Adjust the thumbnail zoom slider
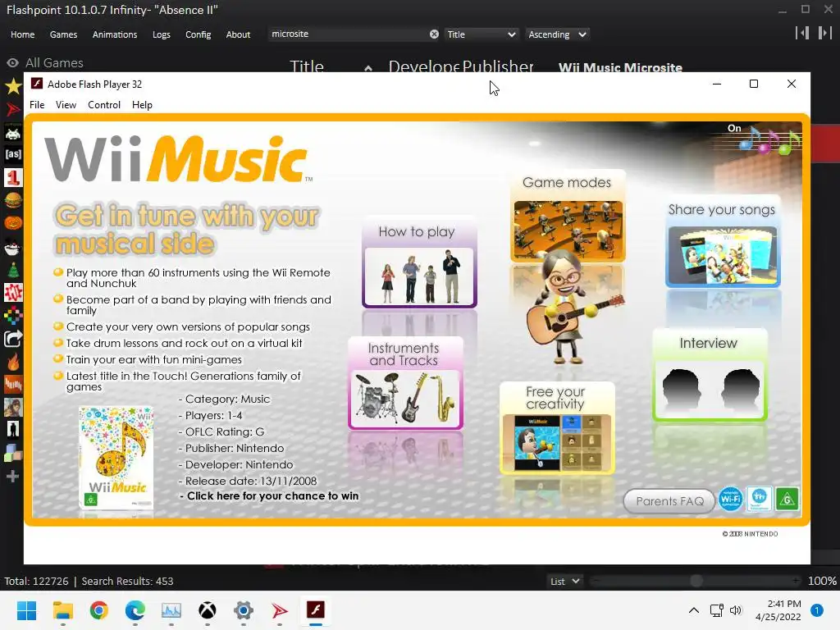 [x=696, y=582]
